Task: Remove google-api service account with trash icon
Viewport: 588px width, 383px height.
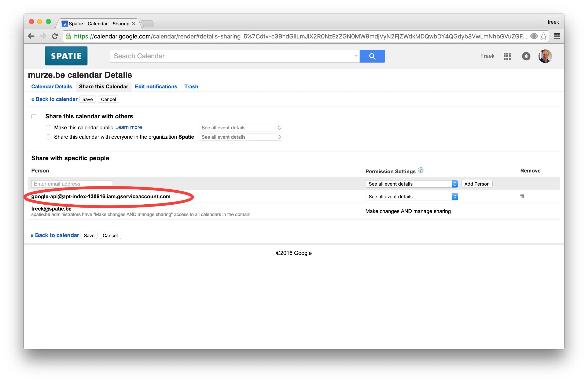Action: tap(522, 196)
